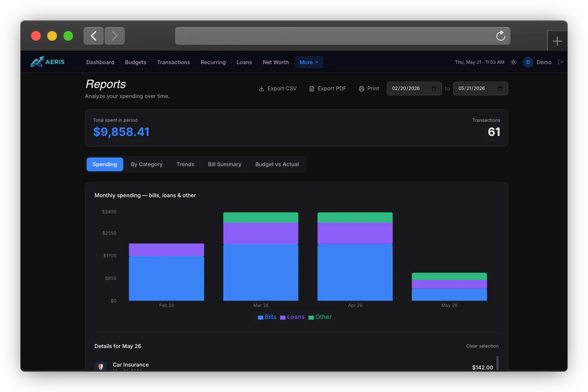The height and width of the screenshot is (392, 588).
Task: Export report as PDF
Action: point(328,88)
